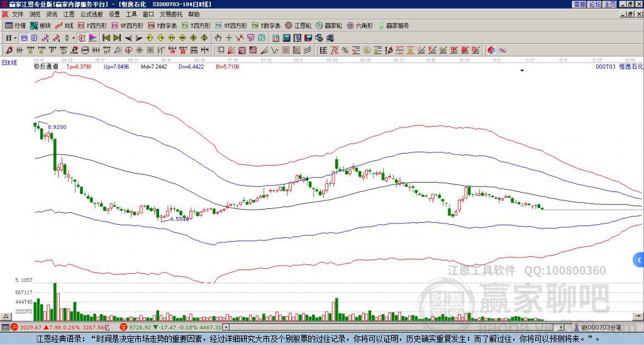This screenshot has width=644, height=345.
Task: Click the 行情 quotes toolbar button
Action: (x=16, y=25)
